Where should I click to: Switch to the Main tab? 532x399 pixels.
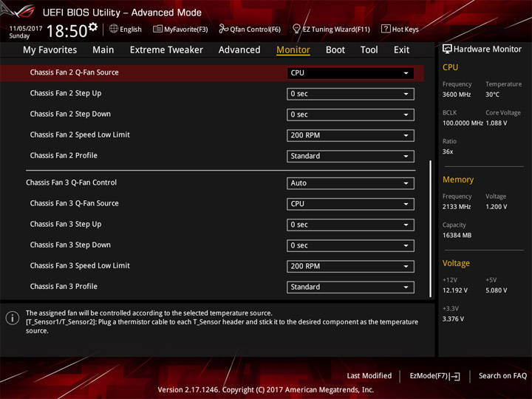[x=103, y=50]
